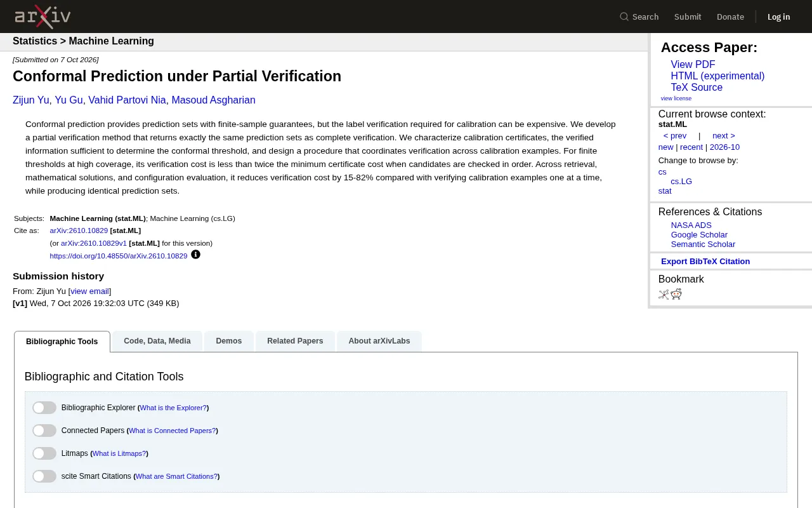Image resolution: width=812 pixels, height=508 pixels.
Task: Click the arXiv logo
Action: [43, 17]
